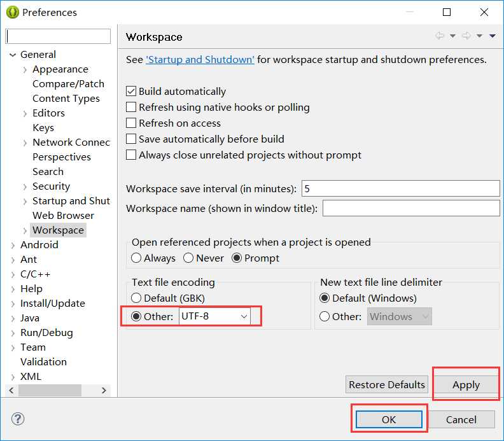Expand the Ant preferences node
Viewport: 504px width, 441px height.
point(13,260)
